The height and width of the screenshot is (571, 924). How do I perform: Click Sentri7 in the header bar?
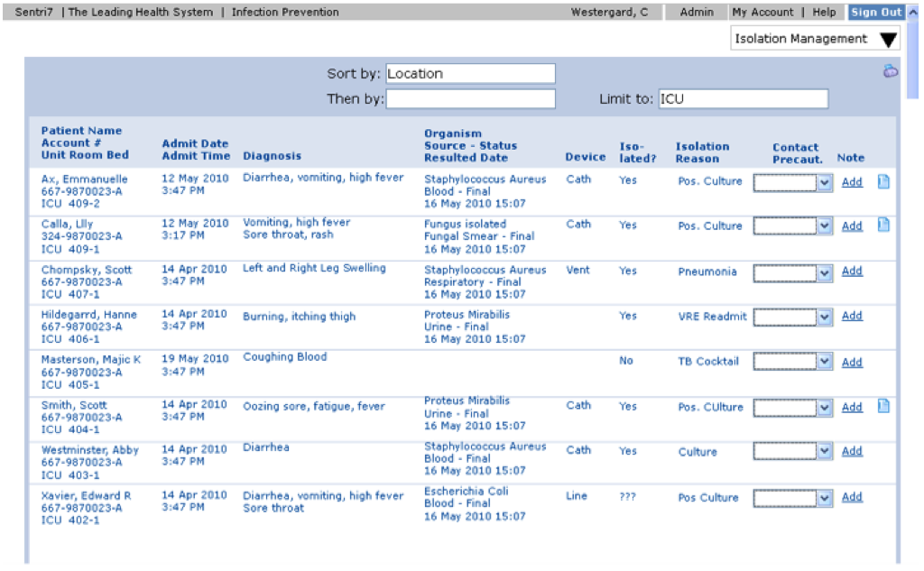click(33, 12)
